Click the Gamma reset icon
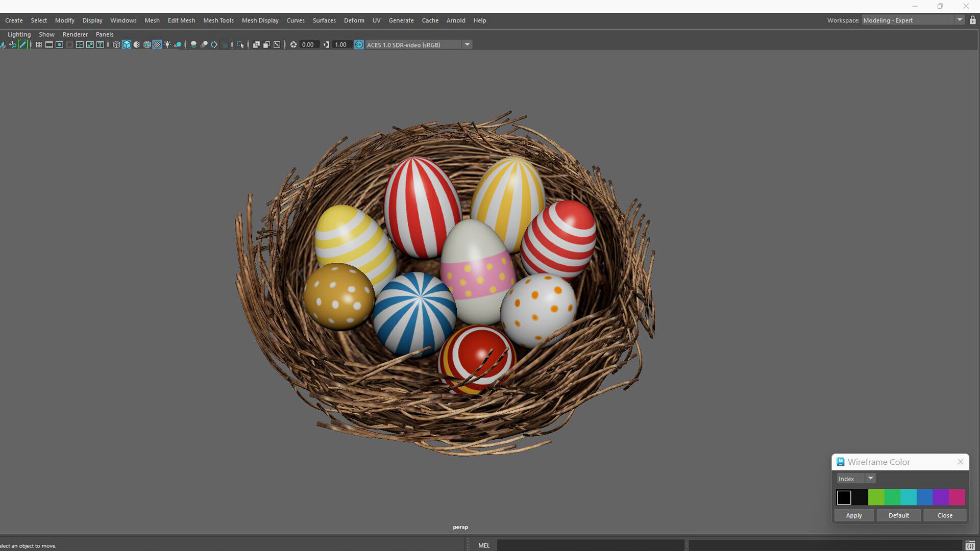 [x=326, y=44]
